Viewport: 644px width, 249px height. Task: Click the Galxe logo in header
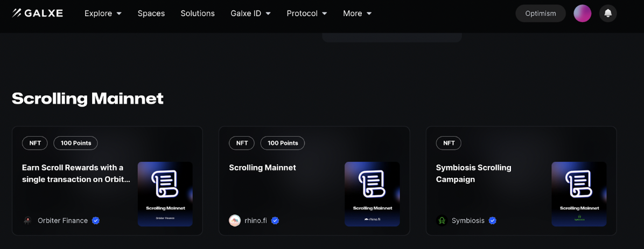pos(37,13)
